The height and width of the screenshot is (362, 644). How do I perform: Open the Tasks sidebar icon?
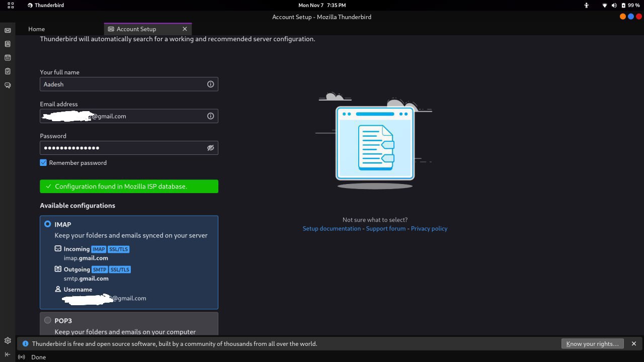[x=7, y=71]
